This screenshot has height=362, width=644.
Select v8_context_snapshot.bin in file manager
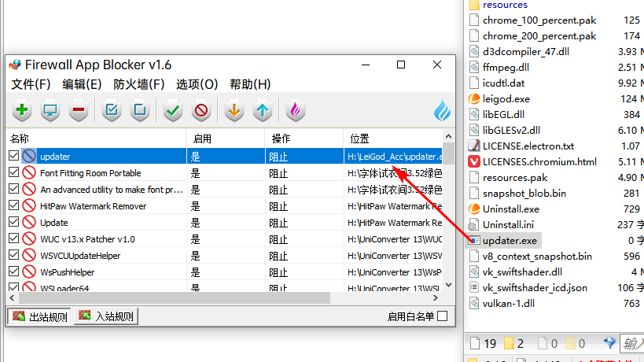point(537,256)
